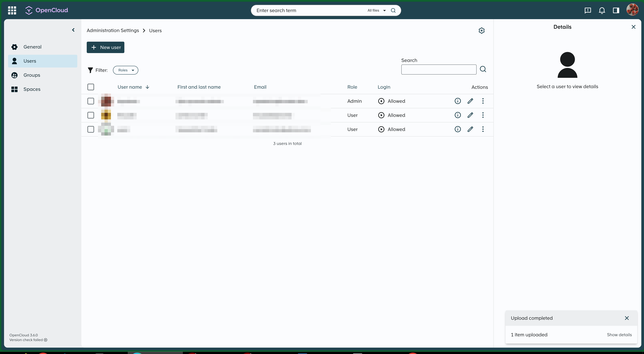This screenshot has width=644, height=354.
Task: Open users table settings gear
Action: [x=481, y=30]
